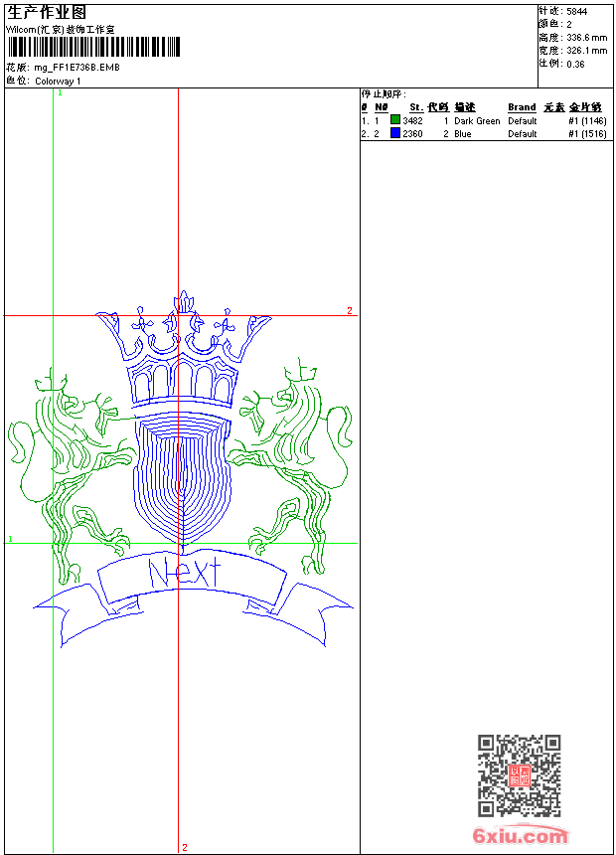Select the '#1 (1516)' cell
This screenshot has height=855, width=616.
pyautogui.click(x=587, y=133)
